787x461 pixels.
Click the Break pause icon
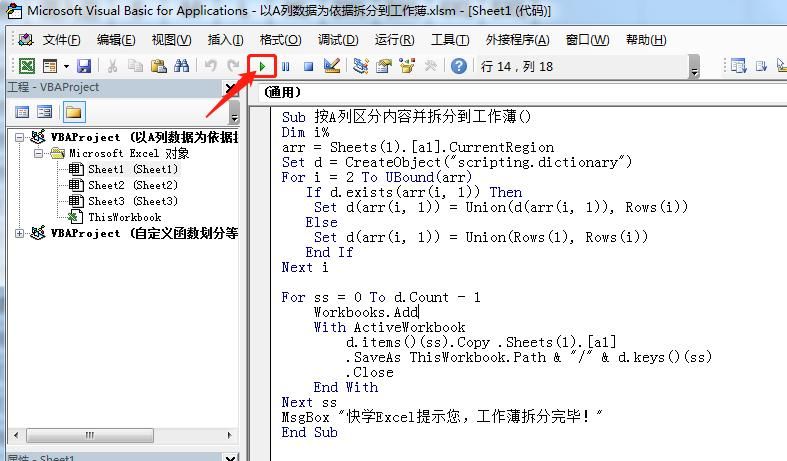tap(286, 66)
